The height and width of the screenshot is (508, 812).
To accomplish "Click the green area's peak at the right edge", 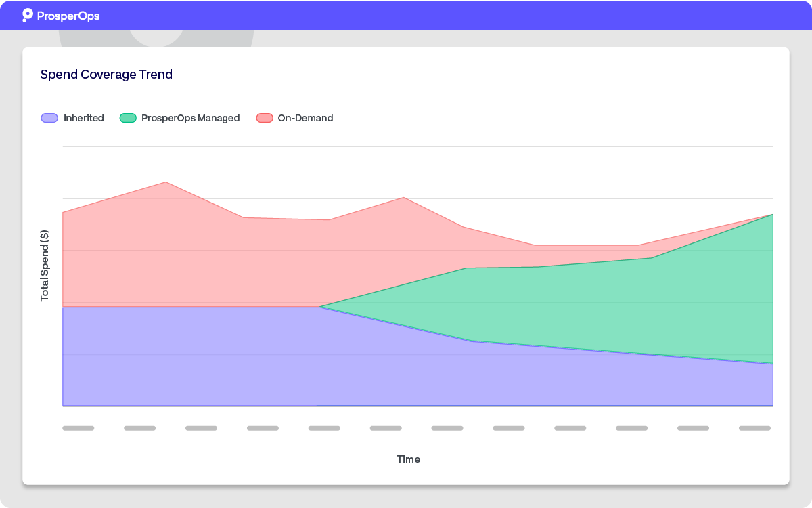I will (x=772, y=215).
